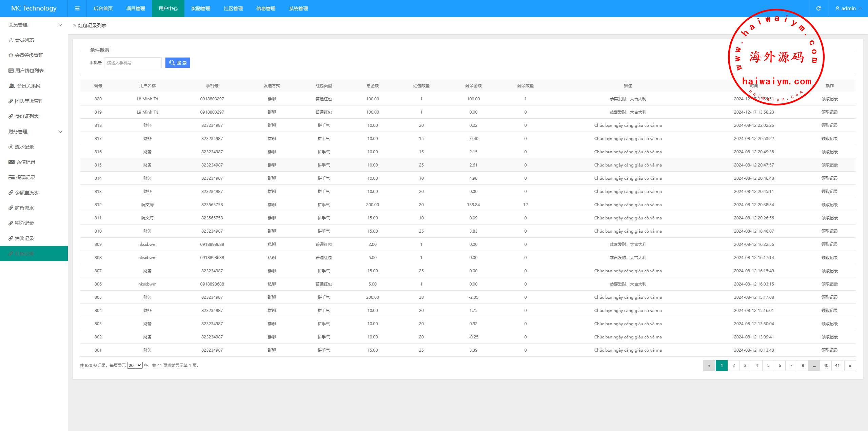Open 会员列表 with person icon
This screenshot has width=868, height=431.
pos(24,40)
